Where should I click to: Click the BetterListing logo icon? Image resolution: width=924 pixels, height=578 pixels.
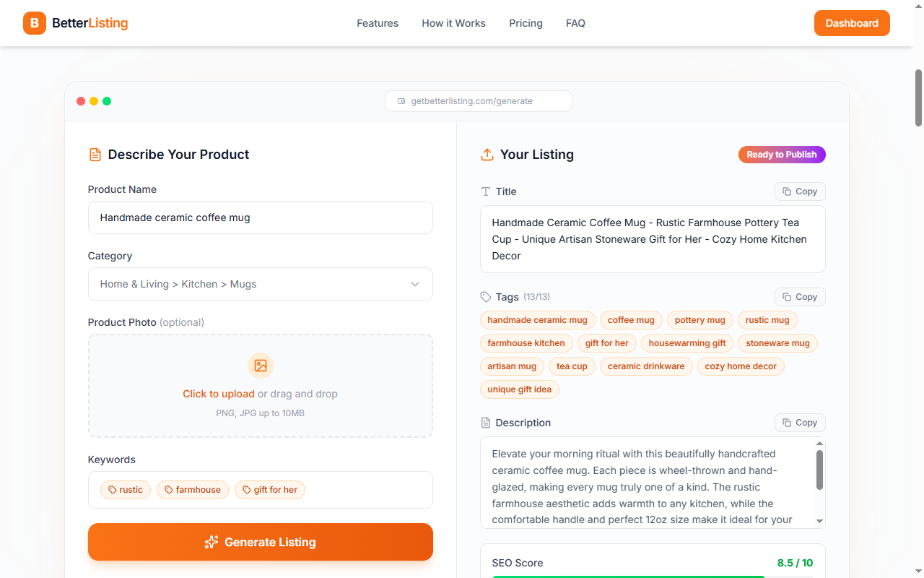click(34, 23)
